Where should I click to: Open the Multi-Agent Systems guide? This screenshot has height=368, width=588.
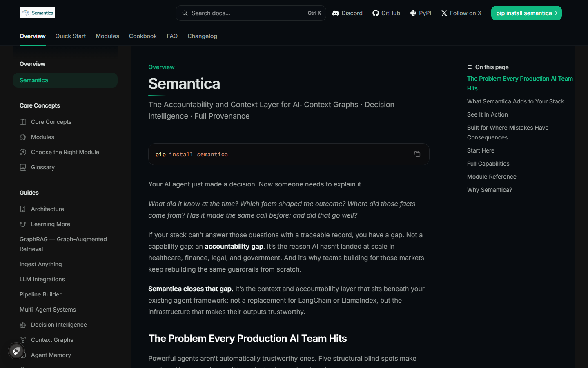[x=65, y=310]
